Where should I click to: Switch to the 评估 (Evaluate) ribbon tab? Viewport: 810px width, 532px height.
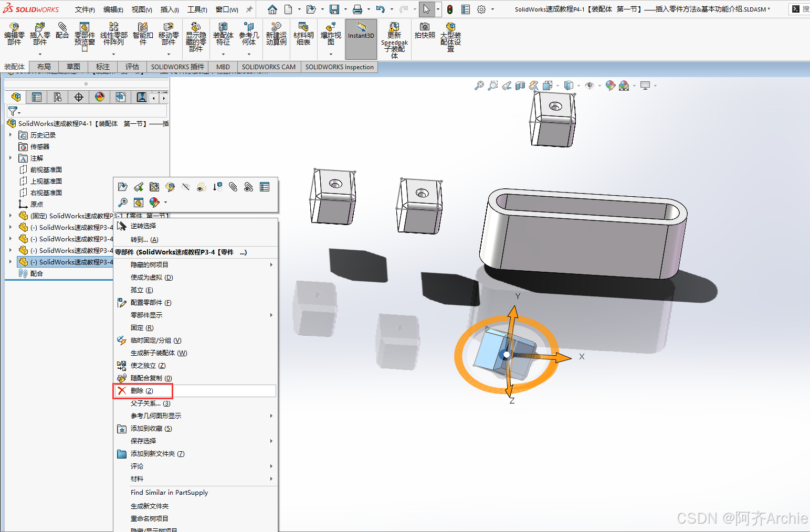coord(132,67)
